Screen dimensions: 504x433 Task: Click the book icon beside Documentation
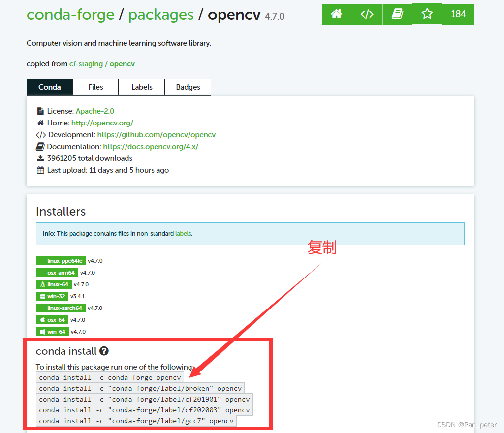(x=40, y=147)
